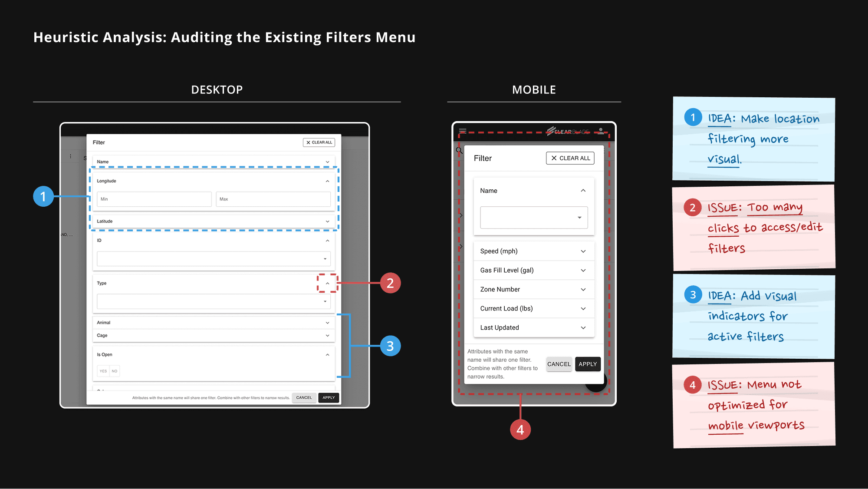The height and width of the screenshot is (489, 868).
Task: Expand the Last Updated filter on mobile
Action: (583, 328)
